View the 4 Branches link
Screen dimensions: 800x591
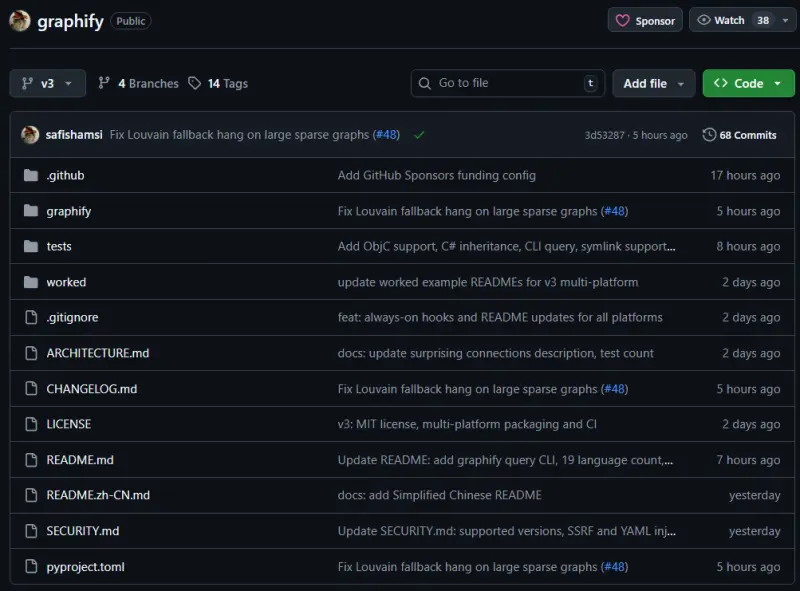coord(138,84)
